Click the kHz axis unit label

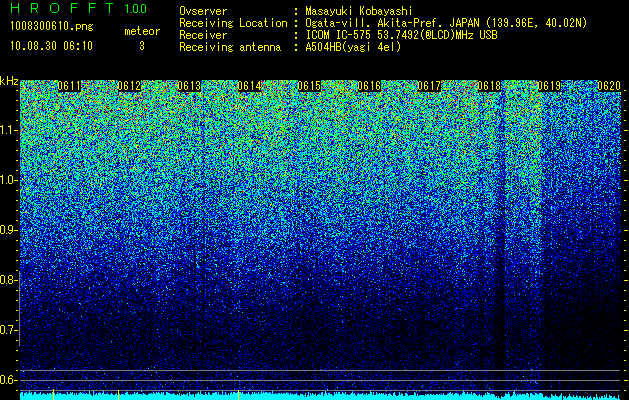point(9,81)
